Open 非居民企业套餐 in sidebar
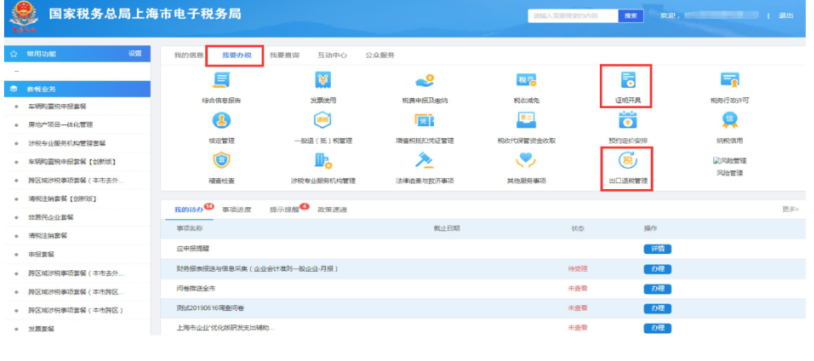 click(51, 218)
